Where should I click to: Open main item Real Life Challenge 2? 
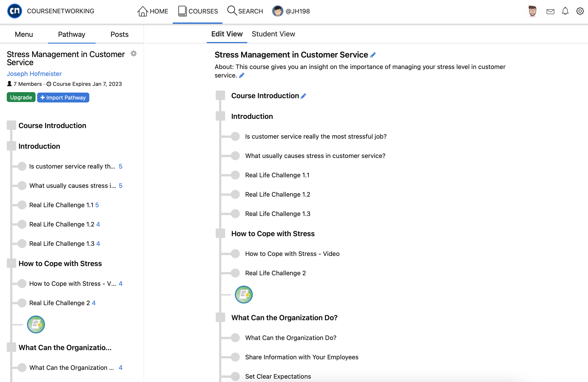(x=276, y=273)
